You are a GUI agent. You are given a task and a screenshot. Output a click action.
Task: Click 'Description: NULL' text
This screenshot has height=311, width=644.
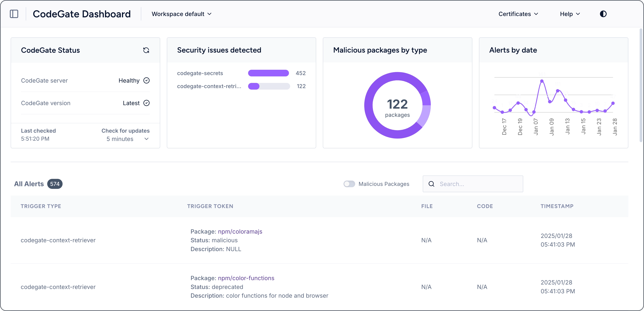coord(216,249)
